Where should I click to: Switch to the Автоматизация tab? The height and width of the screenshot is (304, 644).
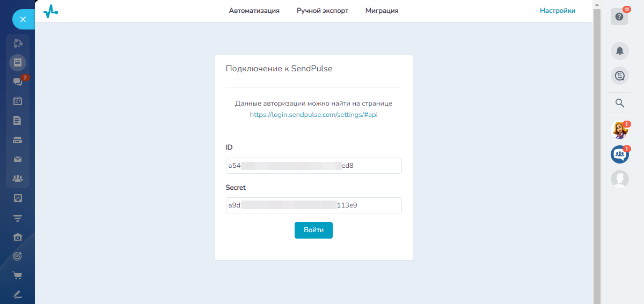pos(254,11)
